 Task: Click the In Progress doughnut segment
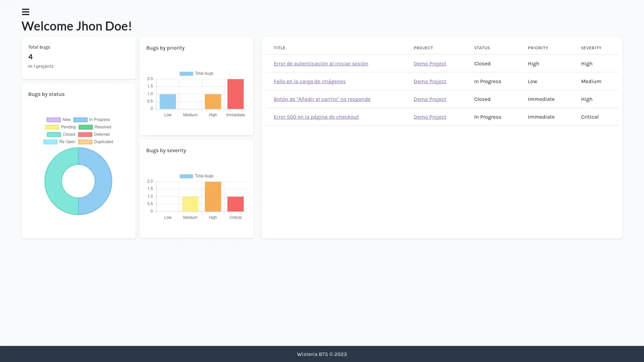point(103,181)
